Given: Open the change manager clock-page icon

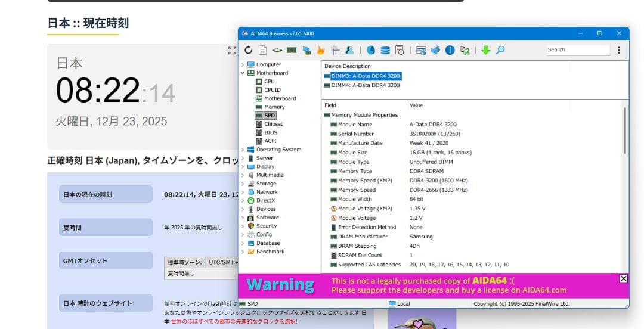Looking at the screenshot, I should coord(400,50).
